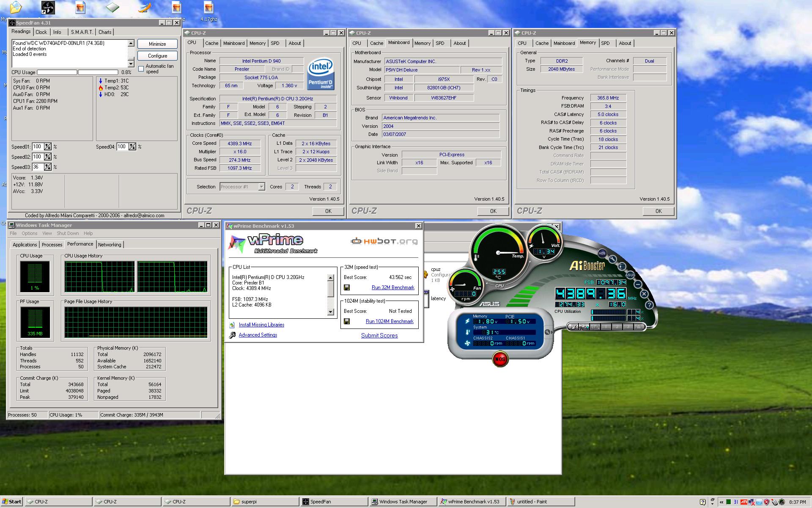Viewport: 812px width, 508px height.
Task: Click the SpeedFan CPU Usage progress bar
Action: [77, 72]
